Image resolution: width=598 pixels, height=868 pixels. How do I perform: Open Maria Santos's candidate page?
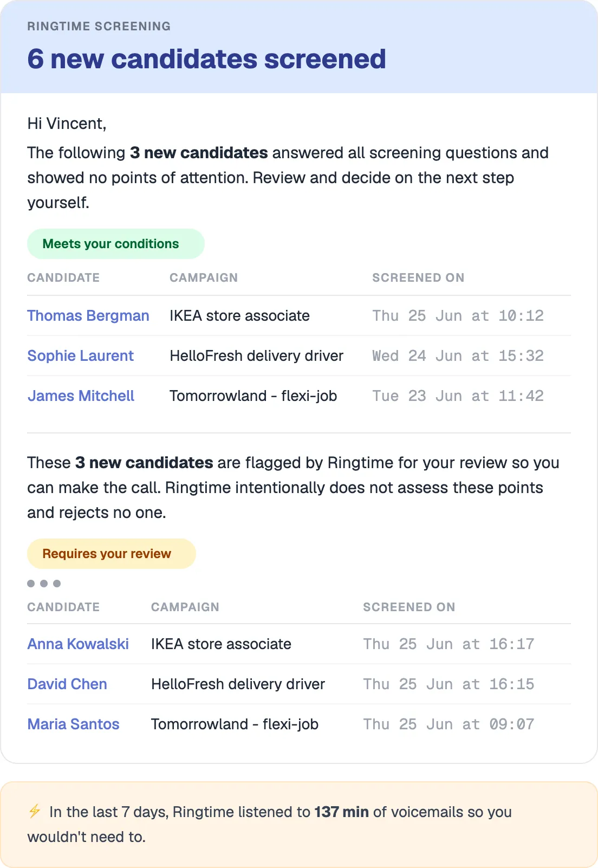[x=73, y=724]
